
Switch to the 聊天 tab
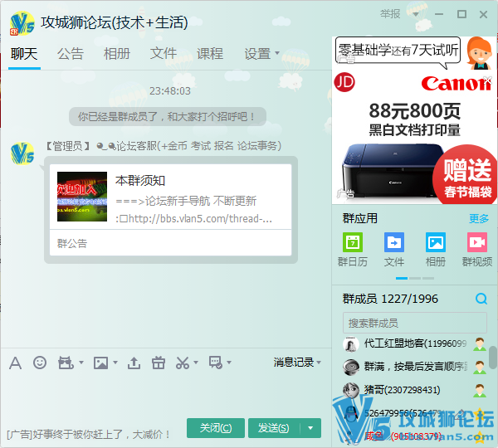pyautogui.click(x=24, y=53)
